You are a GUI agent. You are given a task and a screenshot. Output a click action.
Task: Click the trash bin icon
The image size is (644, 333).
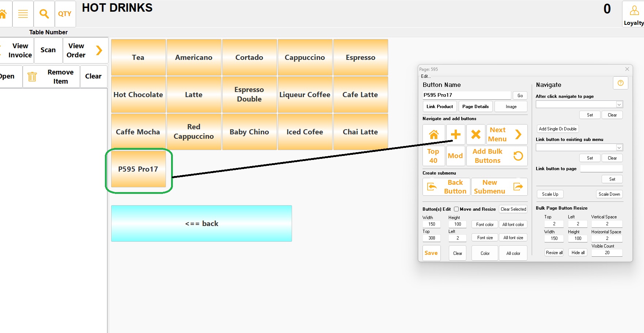pos(32,77)
